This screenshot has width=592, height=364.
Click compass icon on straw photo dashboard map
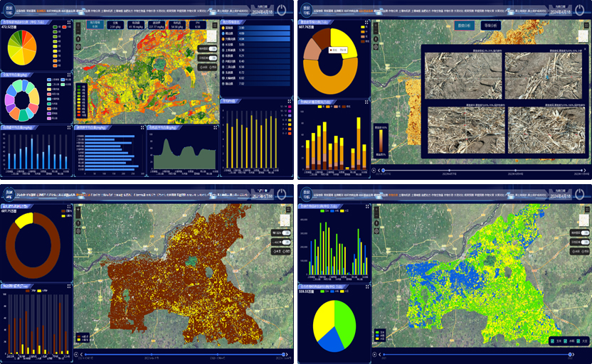click(x=376, y=39)
